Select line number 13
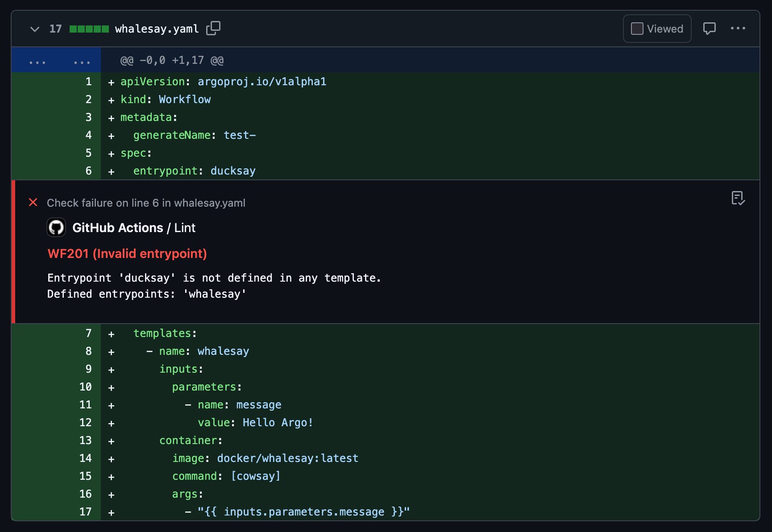This screenshot has height=532, width=772. (85, 441)
